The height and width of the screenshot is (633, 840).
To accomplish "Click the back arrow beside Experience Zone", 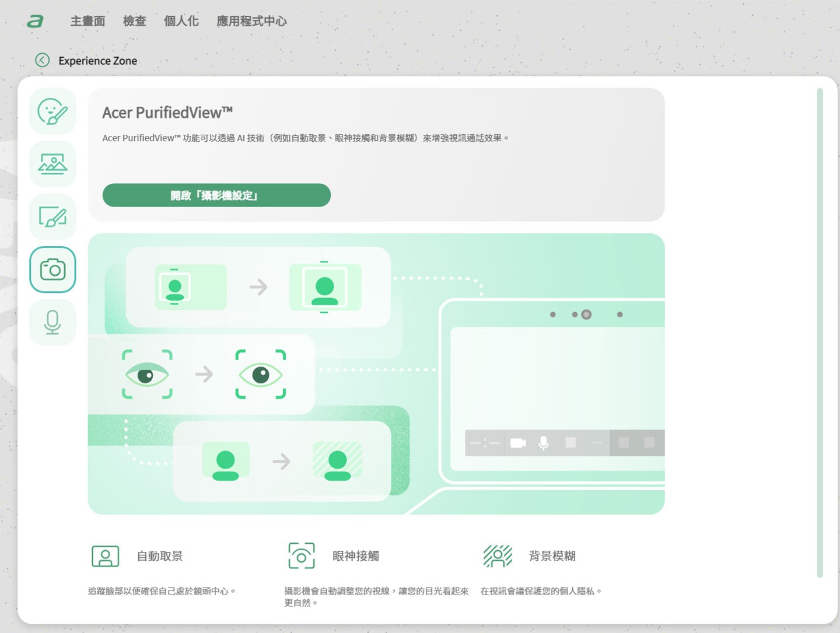I will 43,60.
